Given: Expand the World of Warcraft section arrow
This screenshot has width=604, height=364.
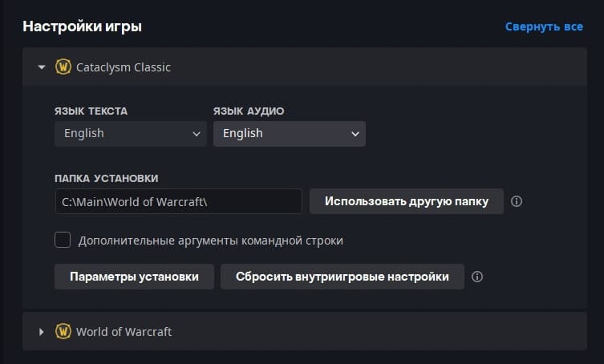Looking at the screenshot, I should (x=42, y=332).
